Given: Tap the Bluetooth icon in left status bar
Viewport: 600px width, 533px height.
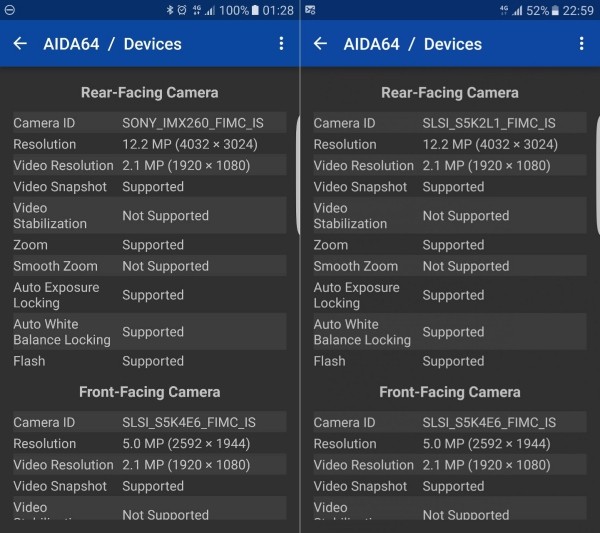Looking at the screenshot, I should pyautogui.click(x=168, y=10).
